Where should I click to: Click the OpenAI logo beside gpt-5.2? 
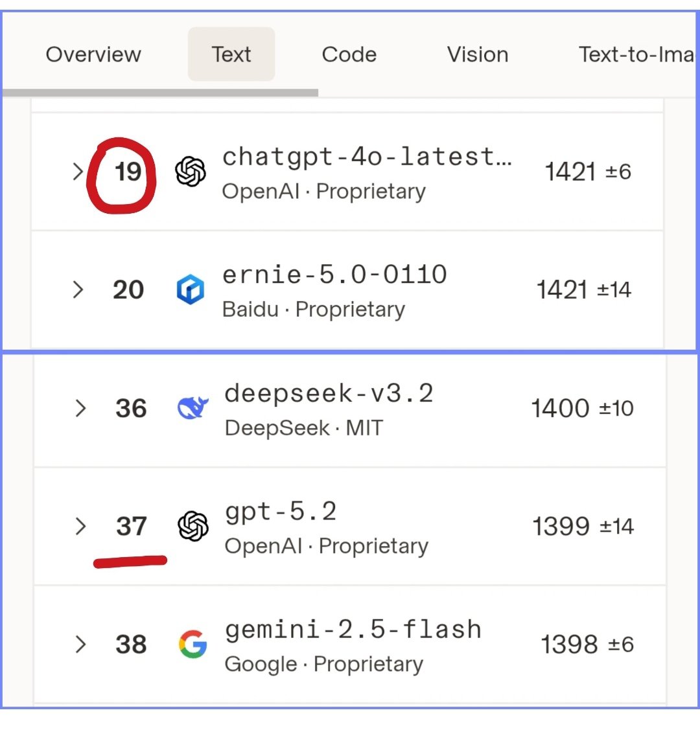click(193, 526)
